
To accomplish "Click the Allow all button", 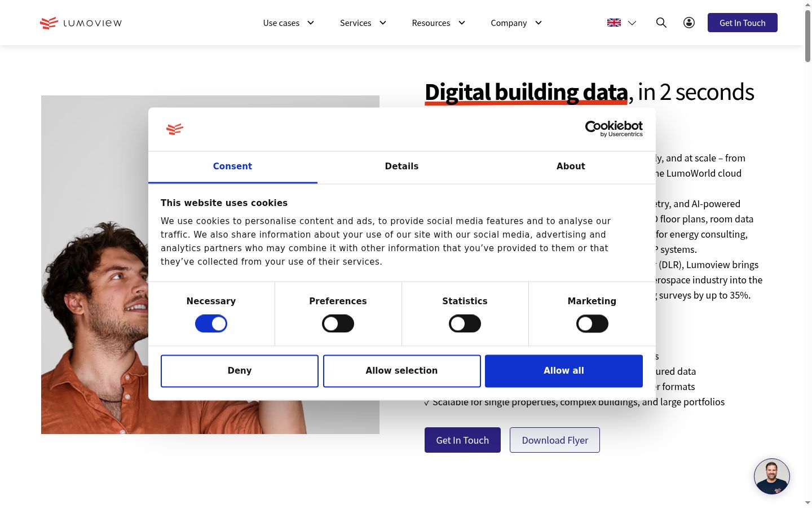I will click(564, 371).
